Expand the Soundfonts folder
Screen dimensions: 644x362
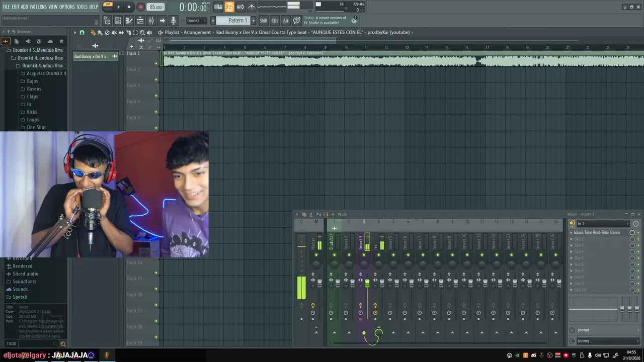pos(21,282)
